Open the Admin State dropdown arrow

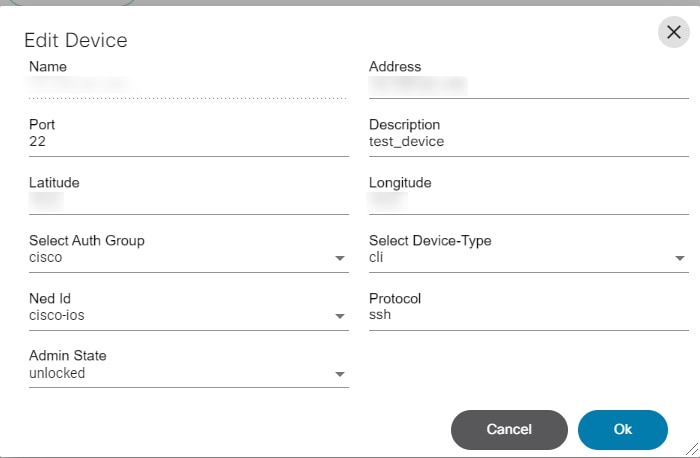340,375
